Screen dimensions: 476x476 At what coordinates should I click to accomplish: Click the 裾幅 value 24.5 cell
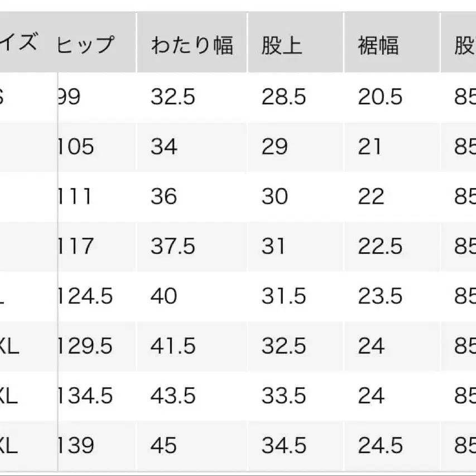coord(380,445)
